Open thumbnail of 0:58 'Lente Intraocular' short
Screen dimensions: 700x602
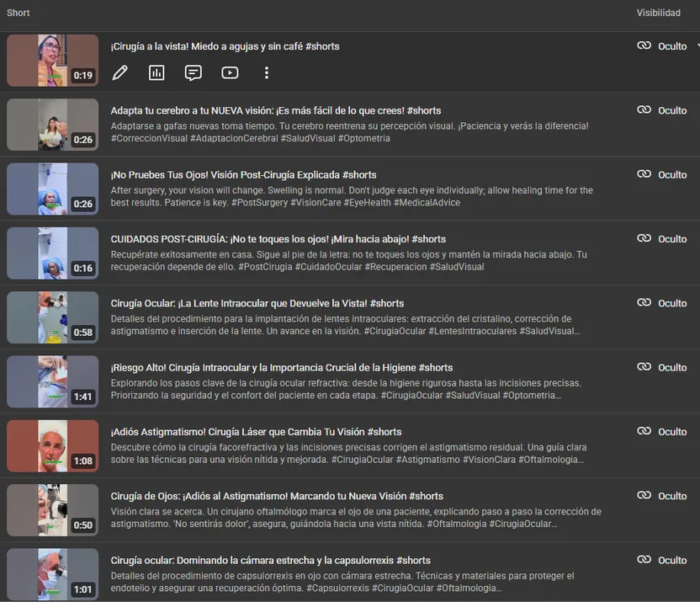[x=53, y=317]
